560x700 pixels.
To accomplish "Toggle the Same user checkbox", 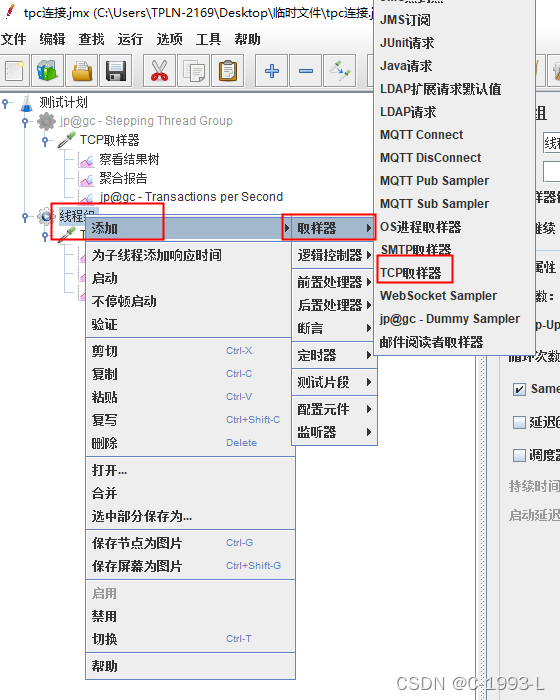I will [519, 389].
